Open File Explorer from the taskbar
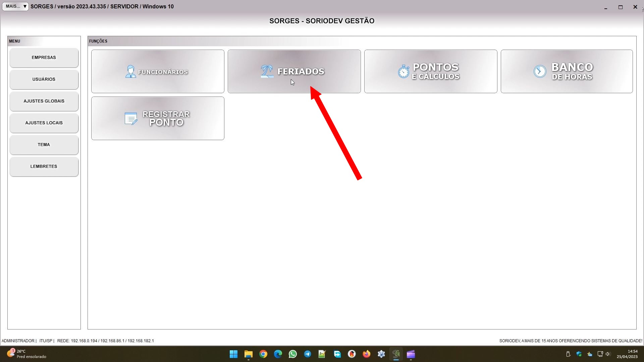Image resolution: width=644 pixels, height=362 pixels. pyautogui.click(x=249, y=354)
